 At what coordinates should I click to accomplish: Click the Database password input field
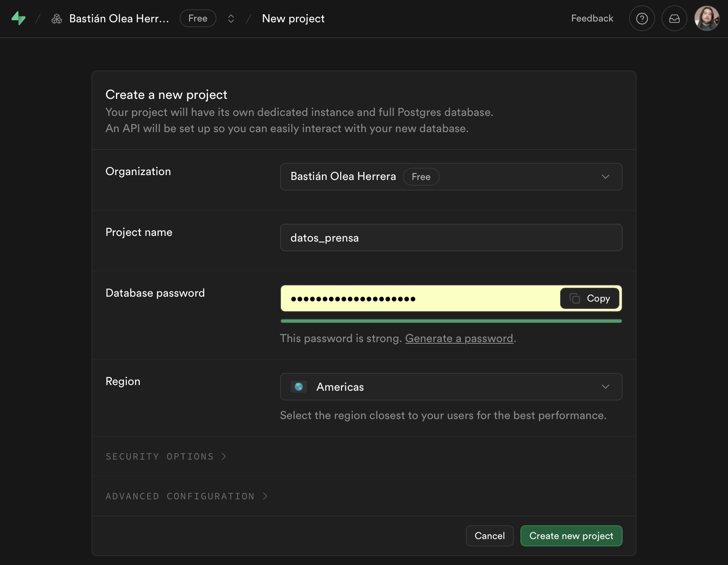[x=420, y=299]
